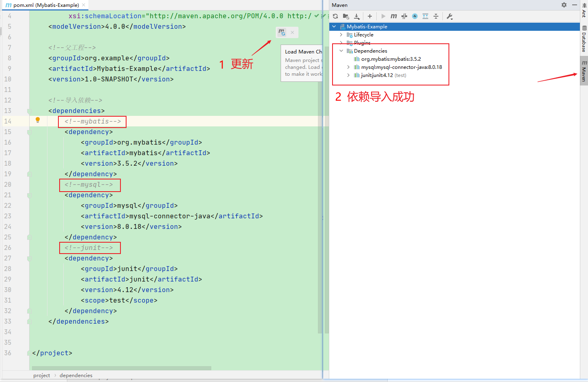Select Lifecycle tree item
This screenshot has width=588, height=382.
click(x=363, y=35)
